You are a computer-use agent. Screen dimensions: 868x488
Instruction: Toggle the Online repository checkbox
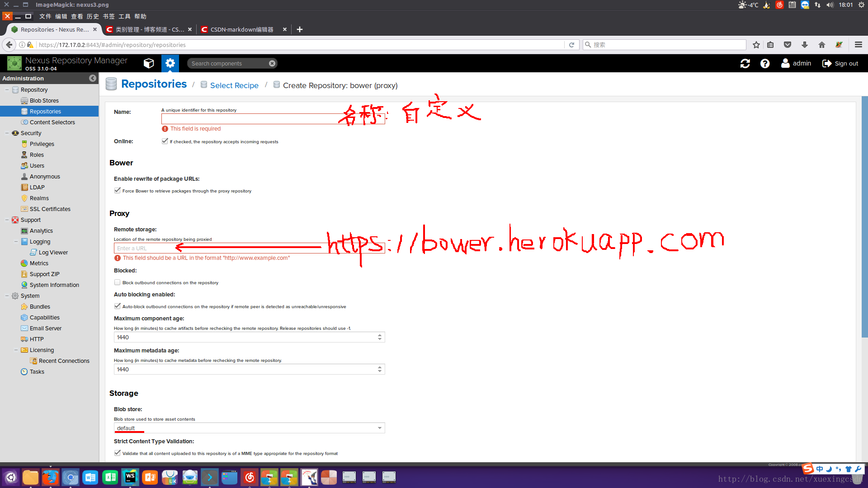click(165, 141)
